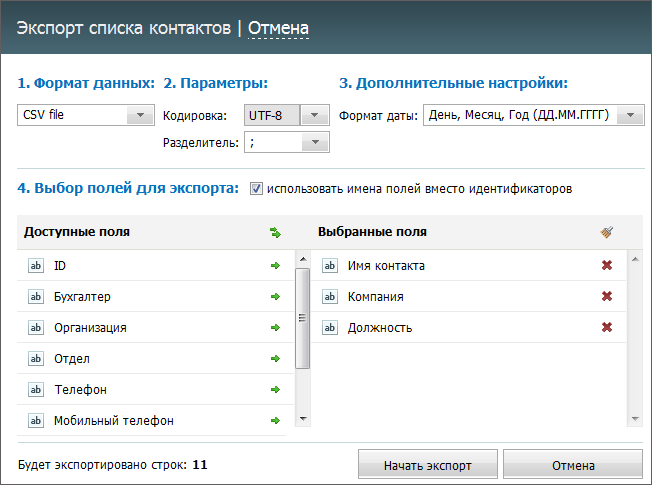Click the UTF-8 encoding text field
Viewport: 652px width, 485px height.
272,115
